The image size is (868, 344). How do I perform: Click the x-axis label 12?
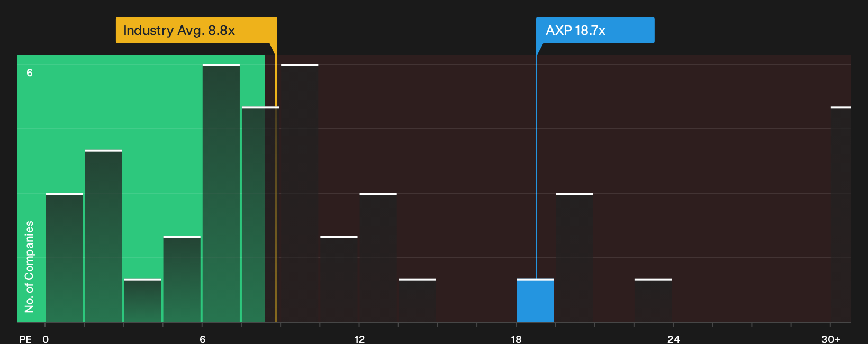click(x=359, y=339)
